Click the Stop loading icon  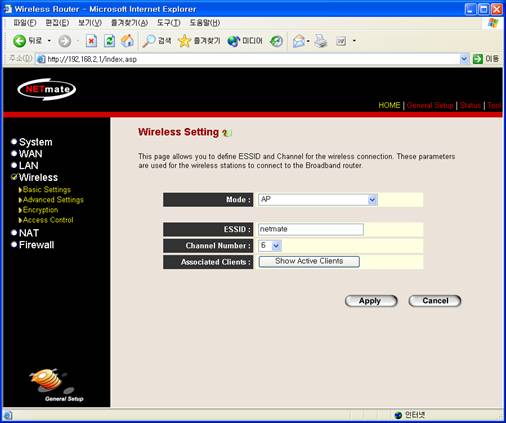(91, 41)
